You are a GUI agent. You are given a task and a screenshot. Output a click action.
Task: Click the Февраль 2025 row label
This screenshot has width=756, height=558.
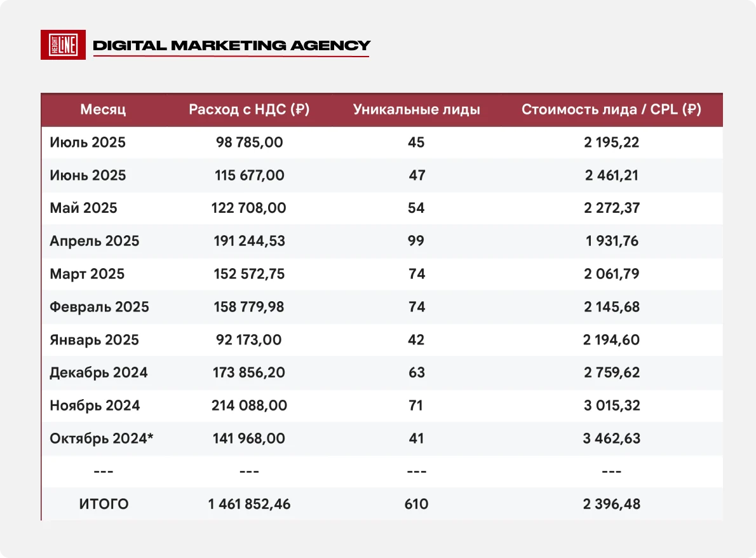[99, 307]
